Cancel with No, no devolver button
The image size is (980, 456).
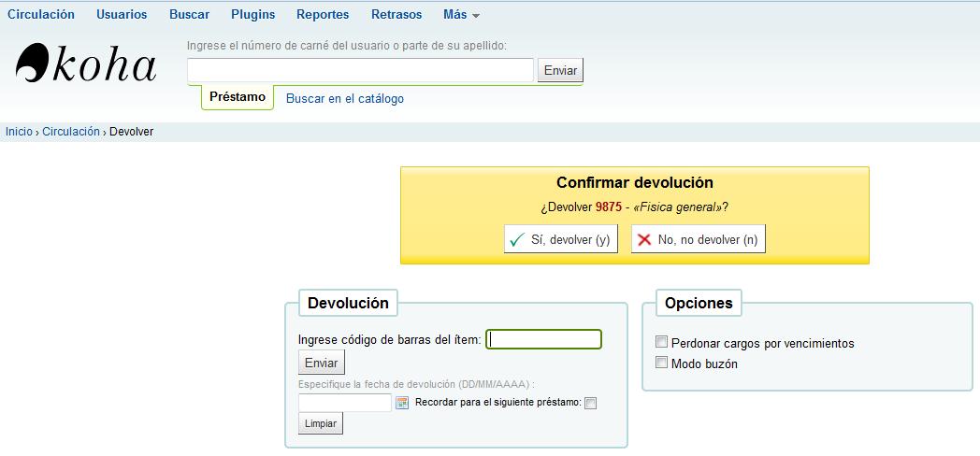coord(698,239)
